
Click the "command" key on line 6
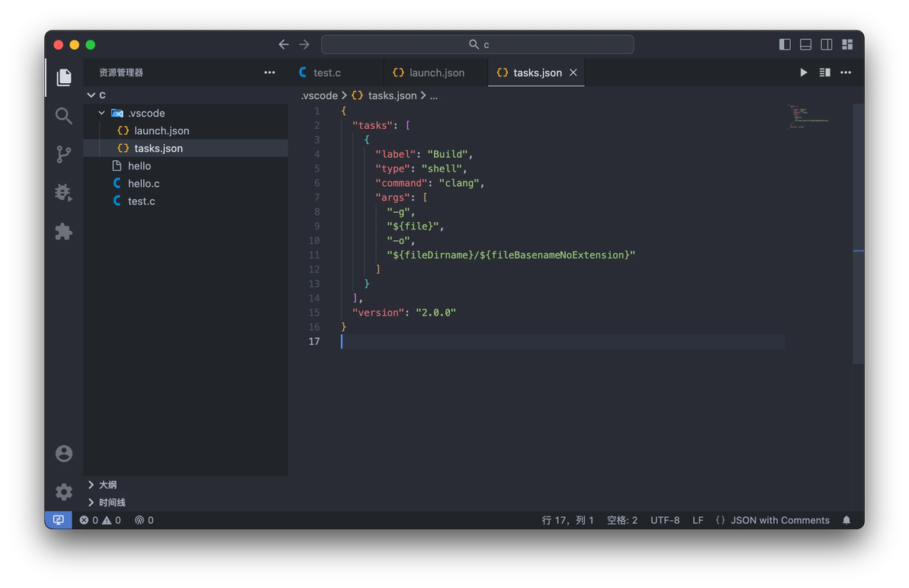click(x=401, y=183)
